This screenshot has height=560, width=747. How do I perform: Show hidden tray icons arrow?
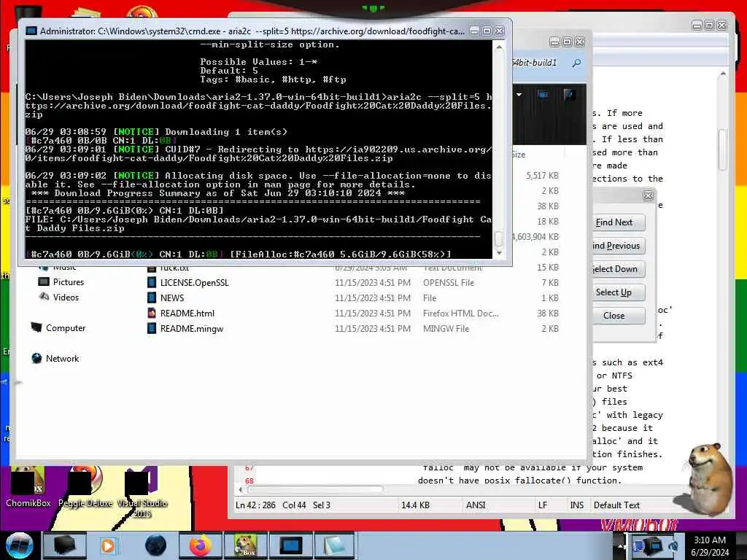[621, 545]
